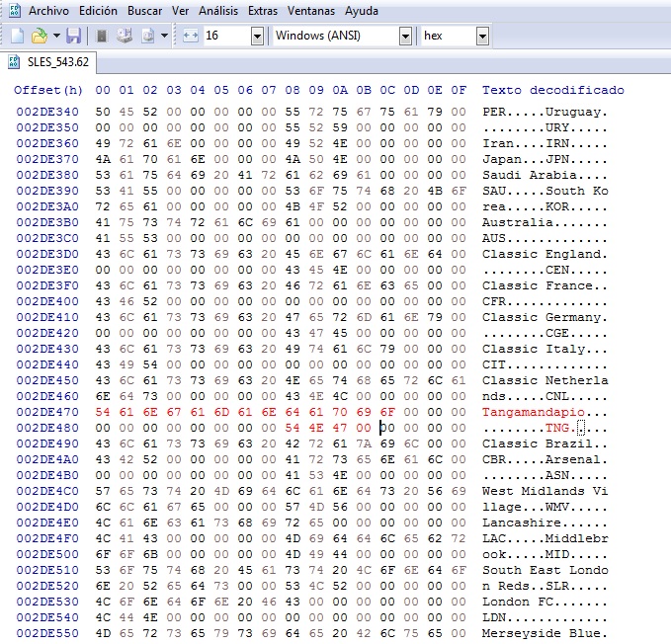Click the 08 column header

coord(293,90)
